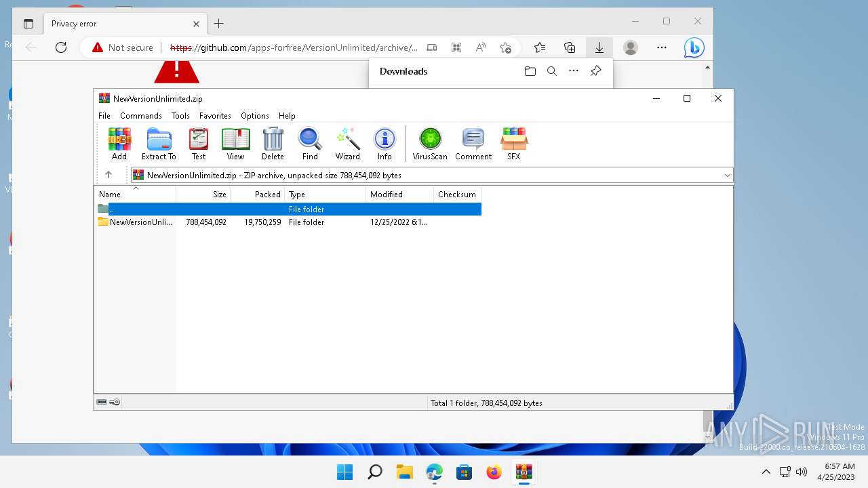Viewport: 868px width, 488px height.
Task: Go up one folder level arrow
Action: 108,175
